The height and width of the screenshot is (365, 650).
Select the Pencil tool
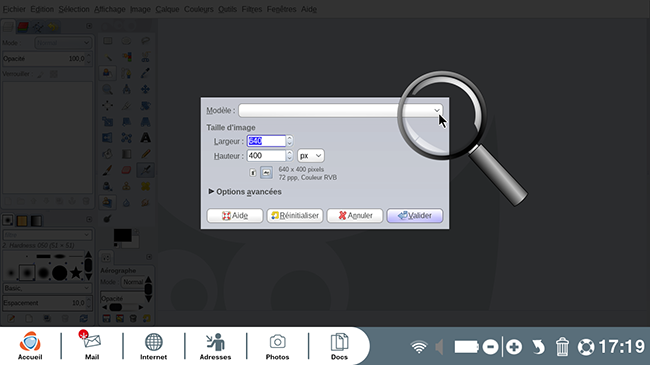[x=146, y=154]
